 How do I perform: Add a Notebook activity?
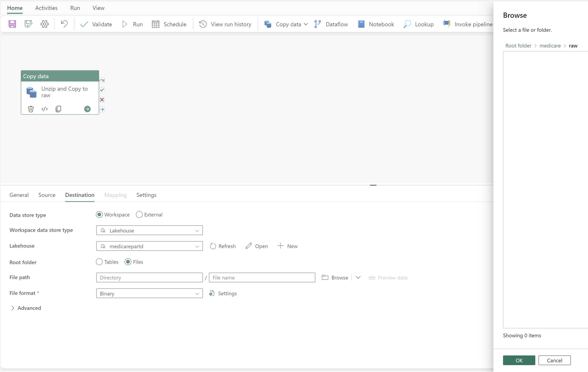point(376,24)
